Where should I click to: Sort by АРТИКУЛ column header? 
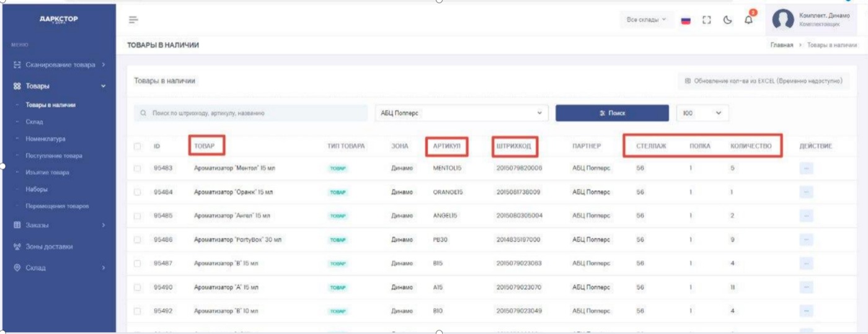(446, 146)
